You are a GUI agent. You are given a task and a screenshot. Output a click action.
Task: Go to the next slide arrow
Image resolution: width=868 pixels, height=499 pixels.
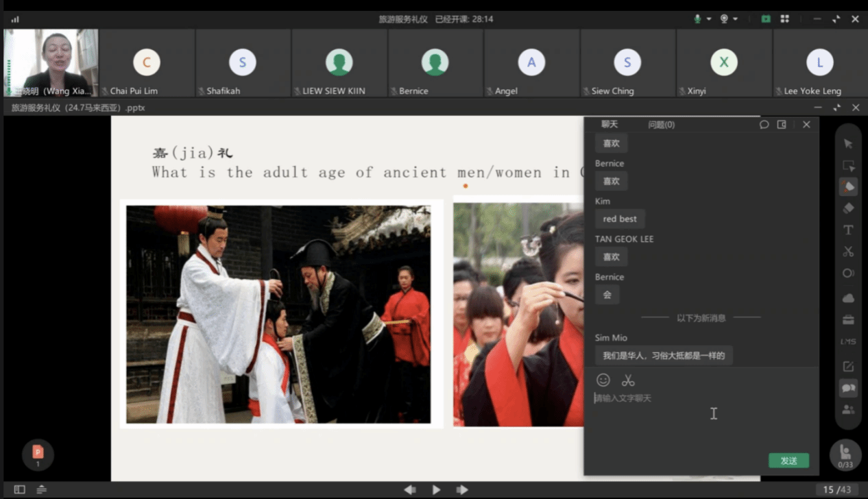(x=462, y=489)
